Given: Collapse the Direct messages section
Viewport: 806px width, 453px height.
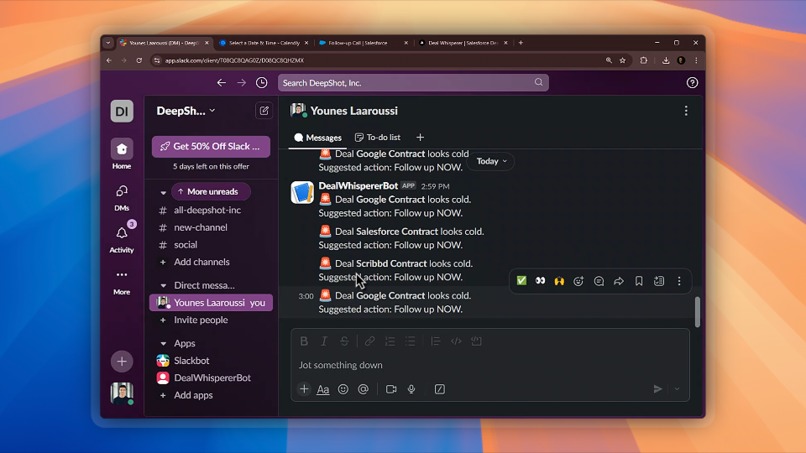Looking at the screenshot, I should (163, 285).
